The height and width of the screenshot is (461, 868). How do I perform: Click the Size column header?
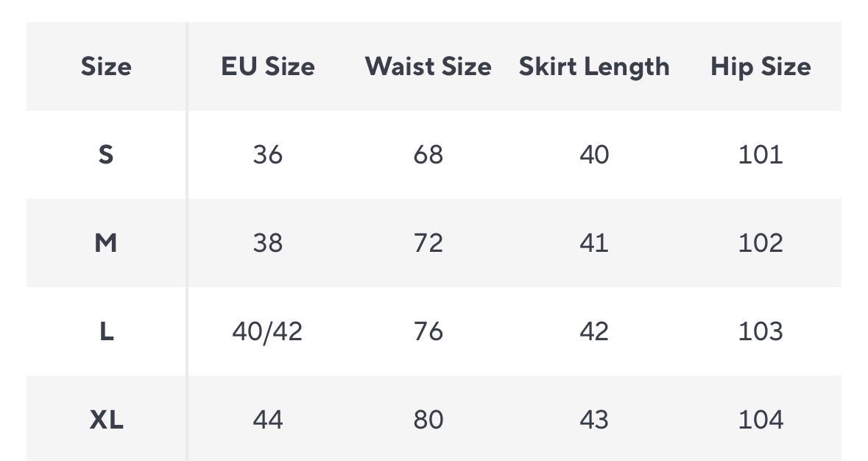tap(106, 67)
